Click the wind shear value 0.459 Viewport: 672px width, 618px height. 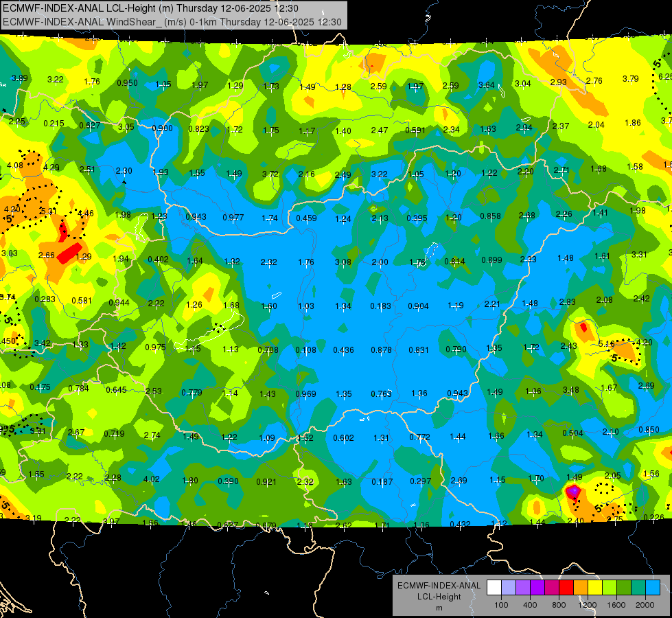tap(306, 218)
